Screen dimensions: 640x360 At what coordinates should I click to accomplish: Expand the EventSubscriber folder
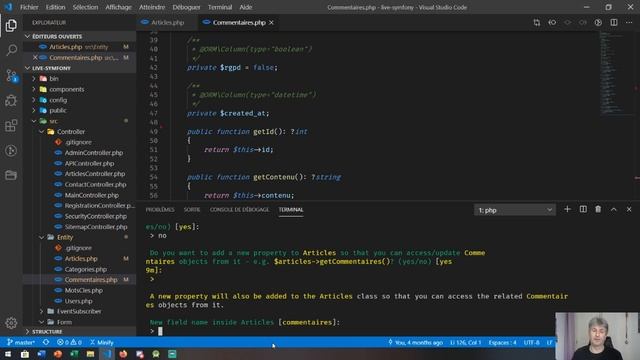tap(79, 311)
